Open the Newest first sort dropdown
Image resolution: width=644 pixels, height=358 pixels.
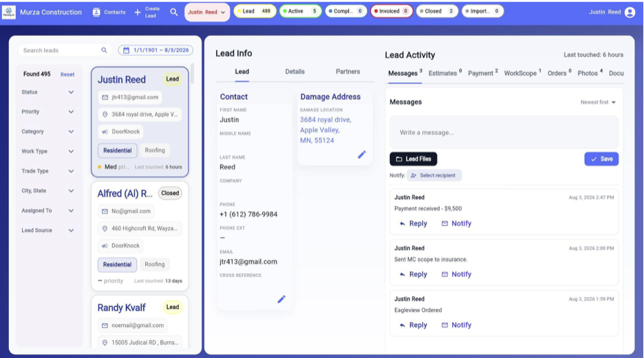[598, 103]
